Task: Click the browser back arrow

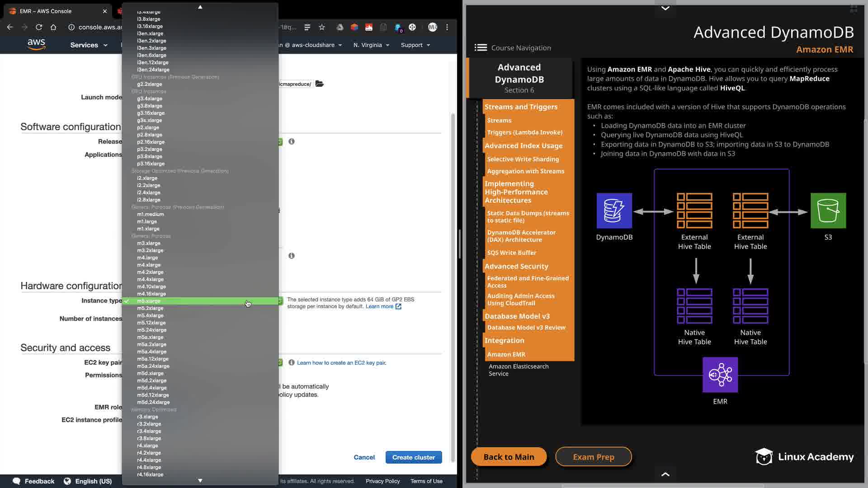Action: (10, 27)
